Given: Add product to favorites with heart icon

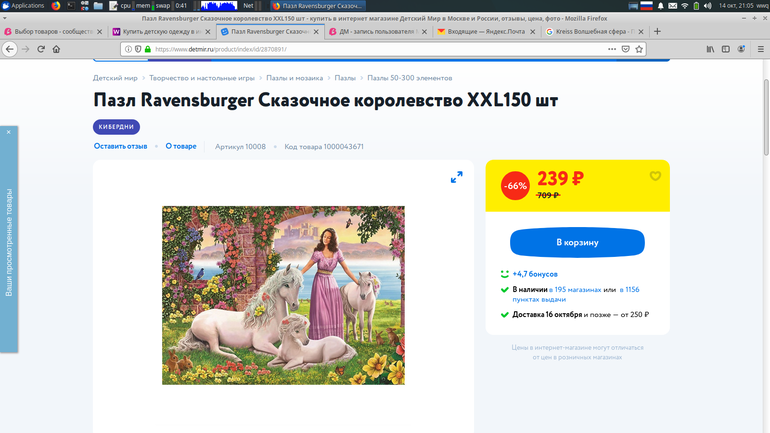Looking at the screenshot, I should point(655,176).
